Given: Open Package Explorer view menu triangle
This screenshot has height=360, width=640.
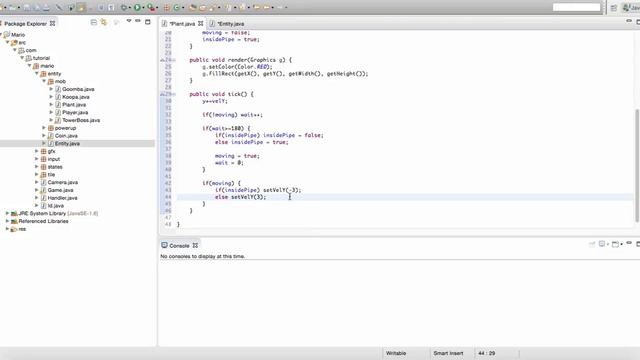Looking at the screenshot, I should pyautogui.click(x=129, y=20).
